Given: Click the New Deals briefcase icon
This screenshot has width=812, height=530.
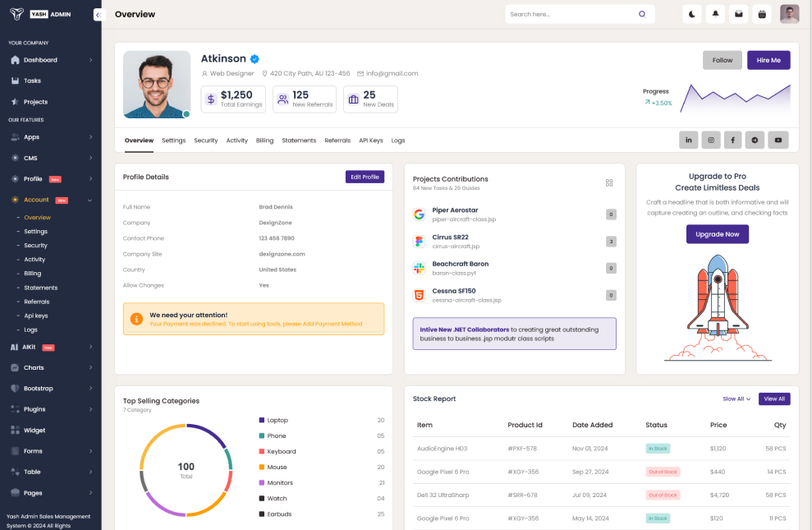Looking at the screenshot, I should pos(354,99).
